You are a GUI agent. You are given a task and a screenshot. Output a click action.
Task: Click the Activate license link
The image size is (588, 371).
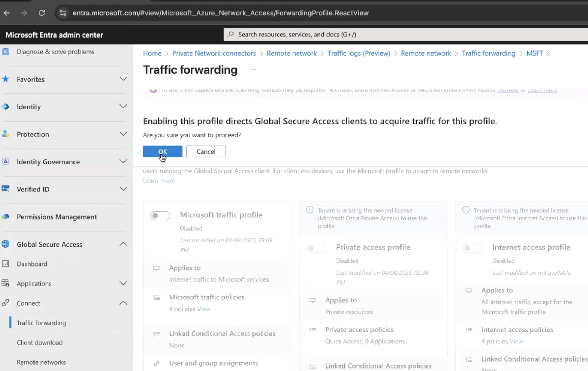click(508, 90)
